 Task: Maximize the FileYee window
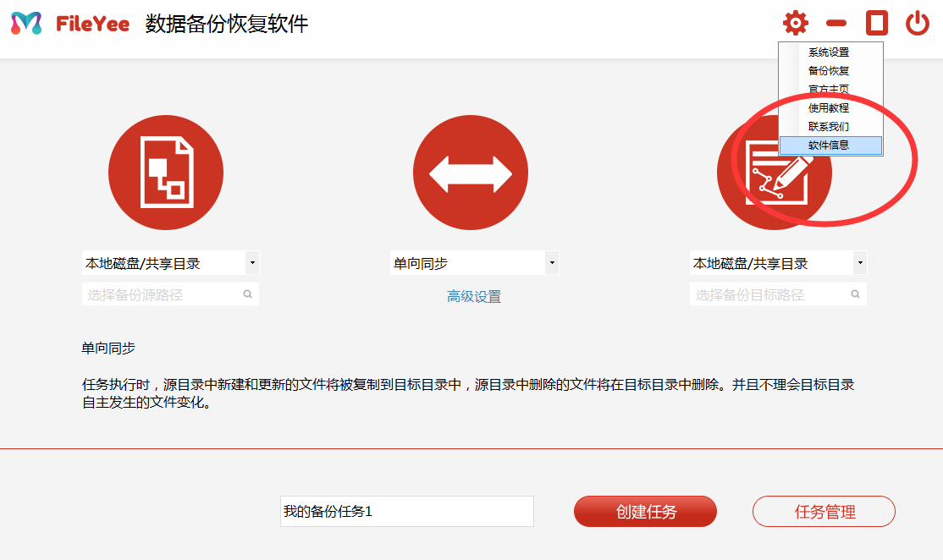click(x=877, y=24)
